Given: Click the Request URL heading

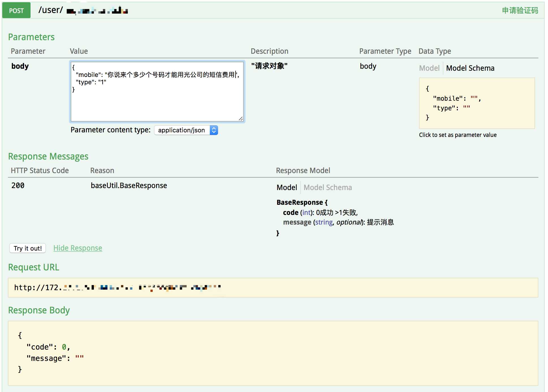Looking at the screenshot, I should 34,267.
